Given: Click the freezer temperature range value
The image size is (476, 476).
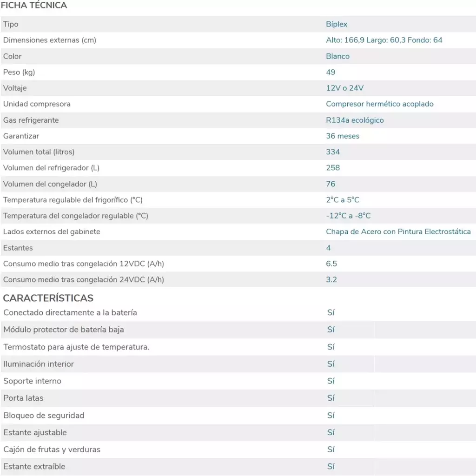Looking at the screenshot, I should click(x=348, y=216).
